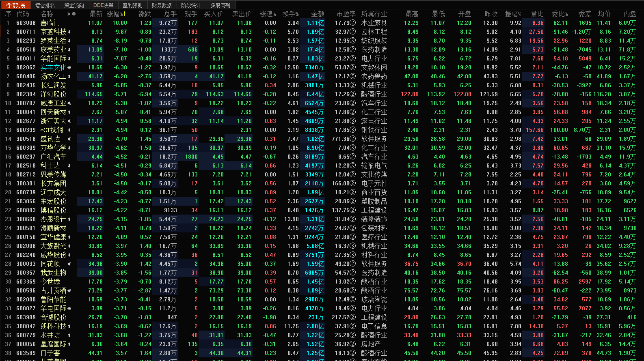The width and height of the screenshot is (644, 361).
Task: Select the 杰恩设计 stock name
Action: [53, 219]
